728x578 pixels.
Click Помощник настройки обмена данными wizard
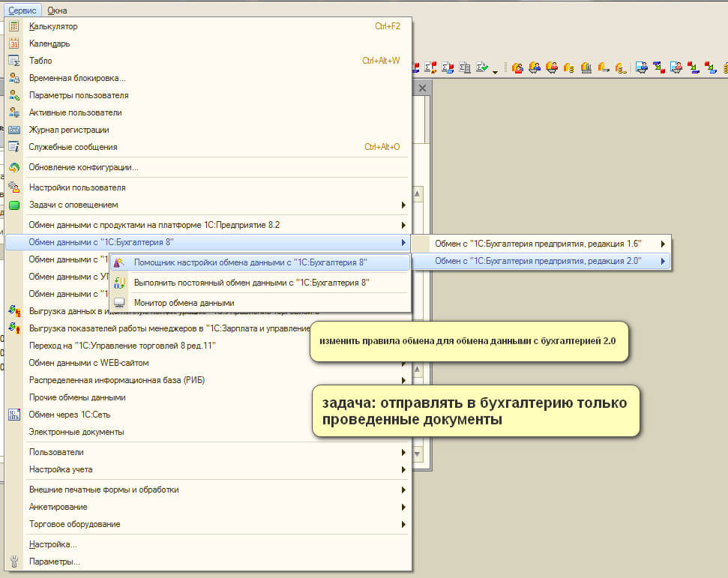250,263
